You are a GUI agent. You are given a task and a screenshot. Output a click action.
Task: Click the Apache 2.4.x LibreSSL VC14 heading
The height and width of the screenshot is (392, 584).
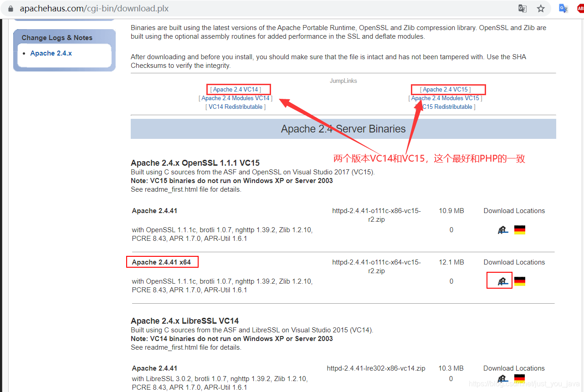tap(184, 321)
